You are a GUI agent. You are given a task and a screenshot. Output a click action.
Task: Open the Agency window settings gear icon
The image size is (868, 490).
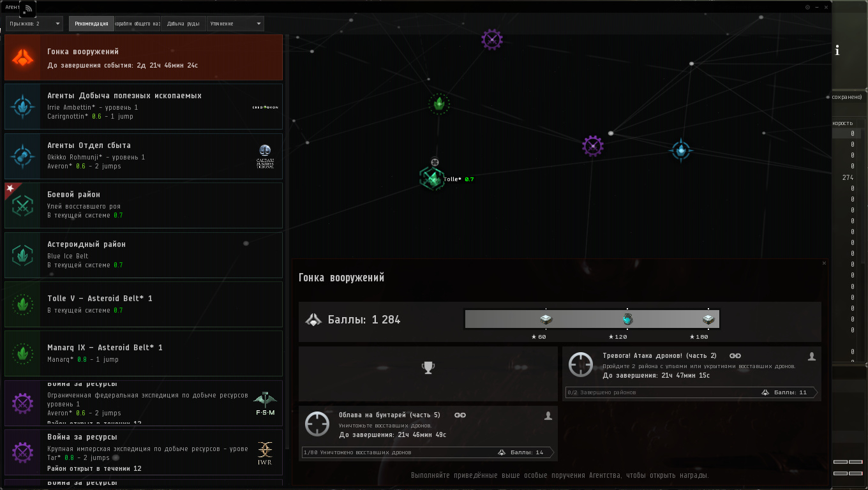coord(807,7)
